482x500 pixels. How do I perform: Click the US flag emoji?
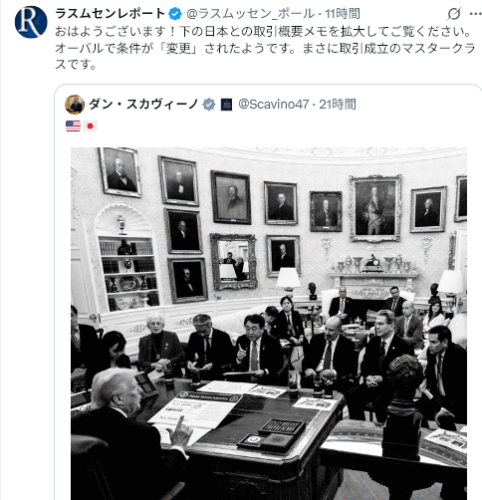tap(73, 126)
